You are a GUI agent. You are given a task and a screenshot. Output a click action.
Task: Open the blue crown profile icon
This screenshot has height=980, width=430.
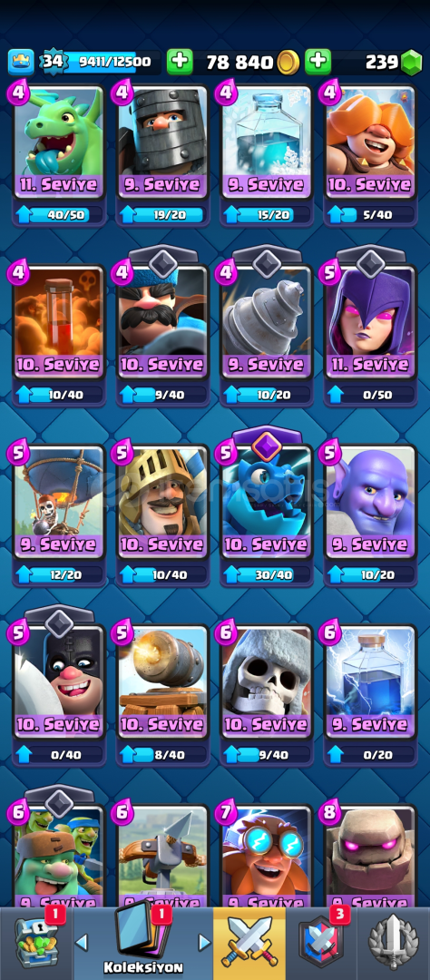[x=21, y=62]
